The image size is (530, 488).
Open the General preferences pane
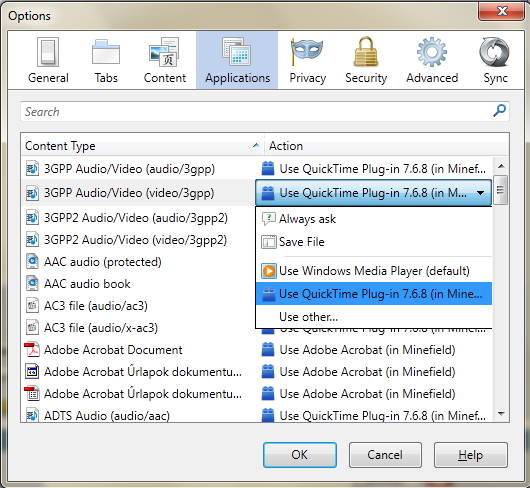(48, 60)
